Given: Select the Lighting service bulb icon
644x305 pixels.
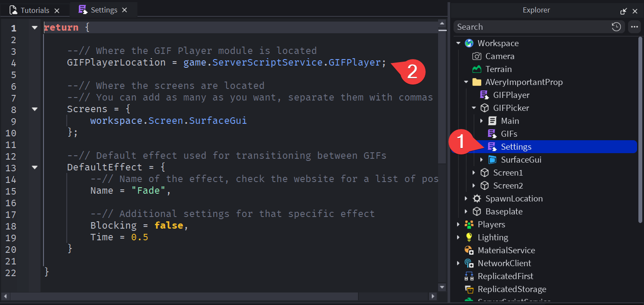Looking at the screenshot, I should click(x=469, y=237).
